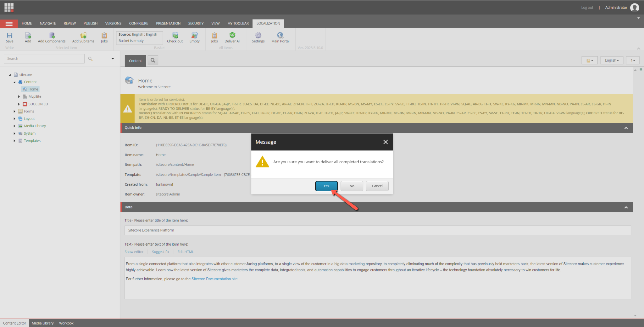Open the search options dropdown arrow
This screenshot has width=644, height=327.
[x=113, y=59]
